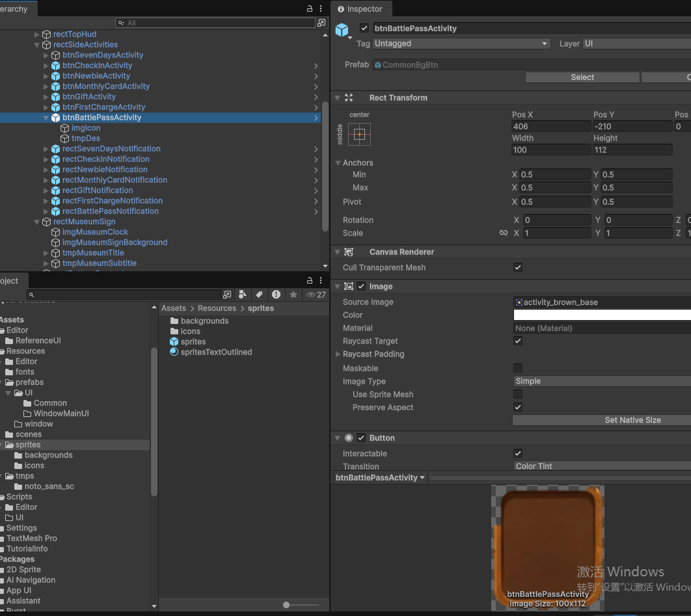The width and height of the screenshot is (691, 616).
Task: Expand Raycast Padding foldout
Action: pyautogui.click(x=338, y=354)
